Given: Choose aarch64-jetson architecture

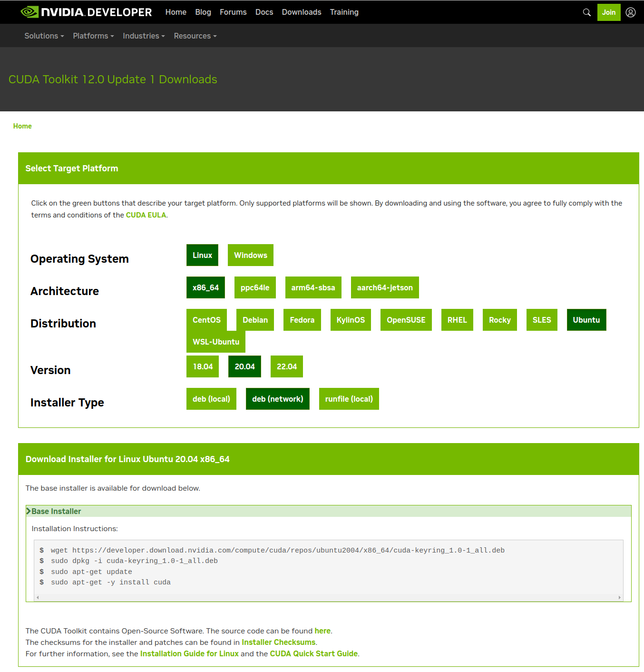Looking at the screenshot, I should 385,287.
